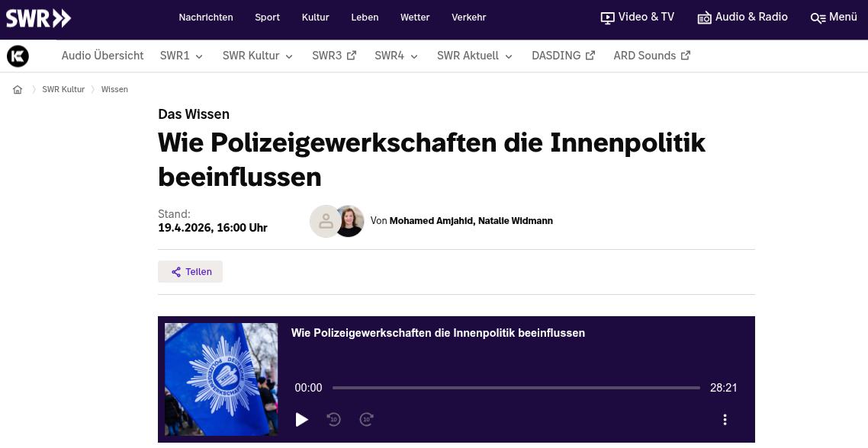Open the DASDING external link
868x448 pixels.
564,56
